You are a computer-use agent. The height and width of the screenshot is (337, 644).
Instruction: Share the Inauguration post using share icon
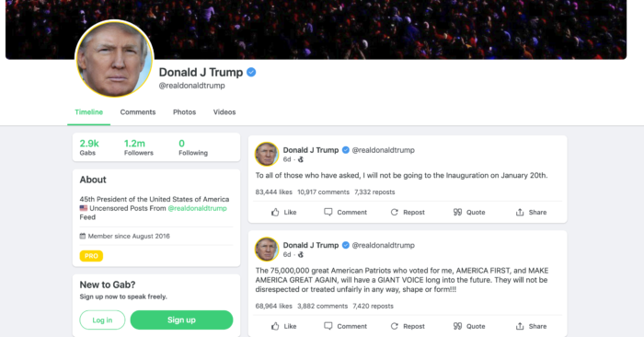[x=520, y=212]
